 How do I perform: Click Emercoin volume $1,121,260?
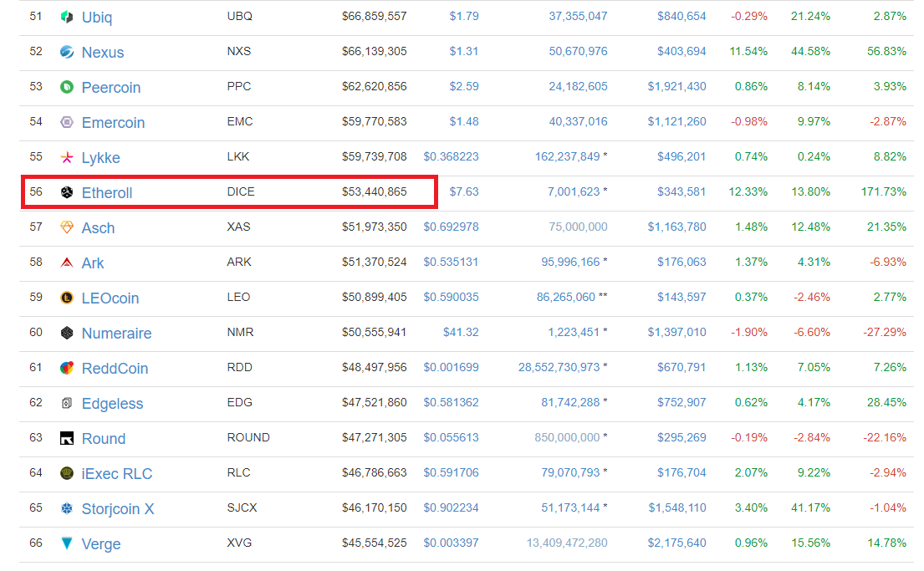click(x=676, y=121)
